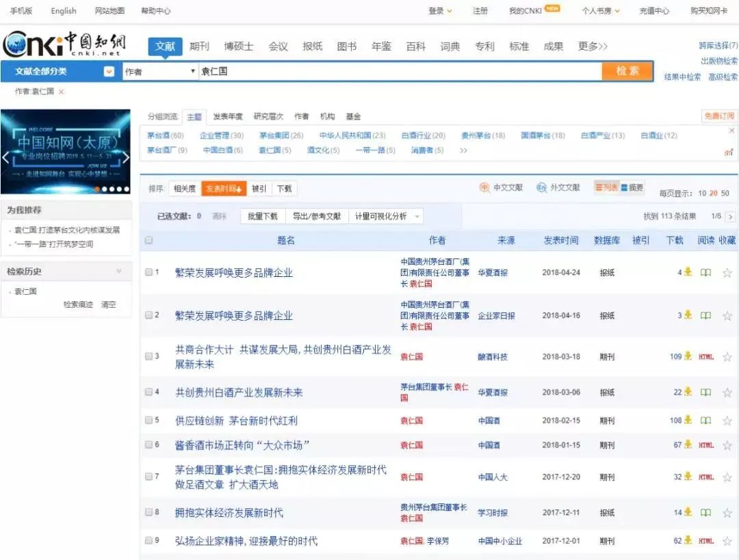Toggle the select-all checkbox in table header
Screen dimensions: 739x560
click(x=149, y=240)
